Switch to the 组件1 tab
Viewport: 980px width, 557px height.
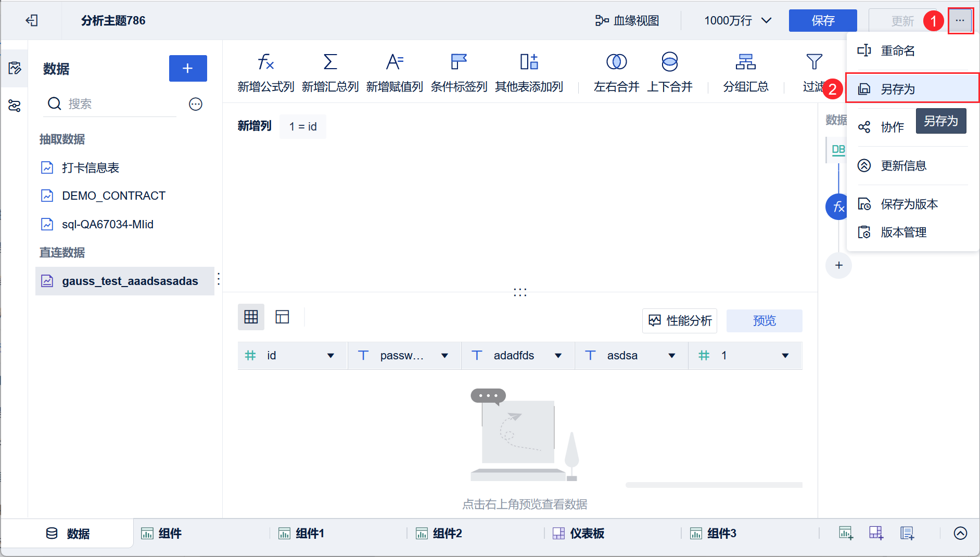coord(339,533)
